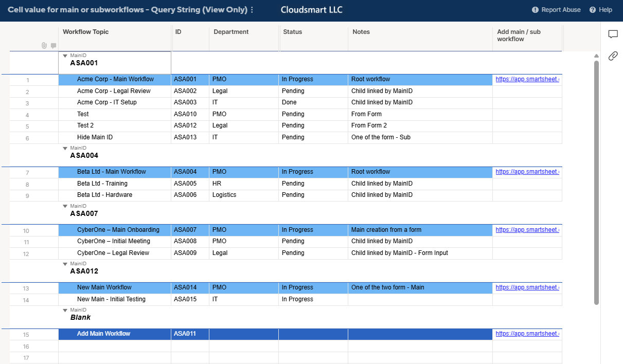Open the smartsheet link in the ASA007 row
The image size is (623, 364).
[x=527, y=230]
